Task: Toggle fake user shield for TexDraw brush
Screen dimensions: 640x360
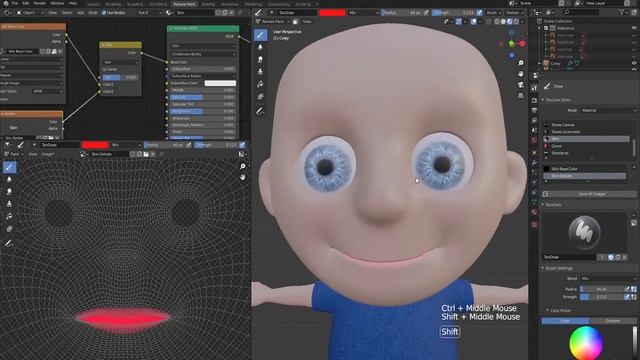Action: pos(611,257)
